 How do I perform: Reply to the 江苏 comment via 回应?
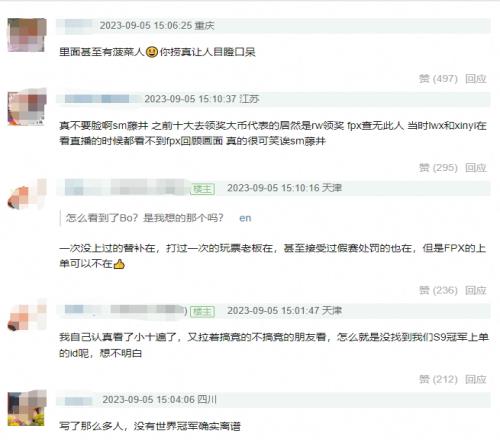pyautogui.click(x=476, y=168)
